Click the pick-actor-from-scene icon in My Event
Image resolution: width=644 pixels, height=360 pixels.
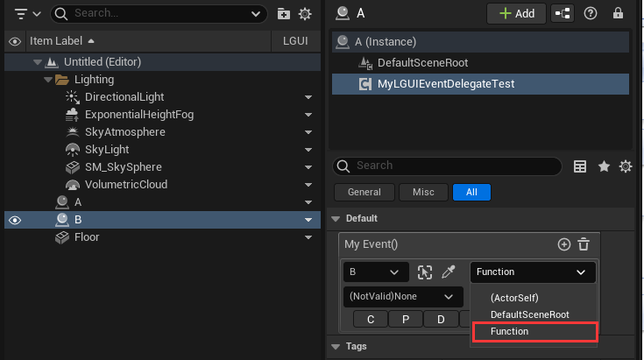click(x=425, y=272)
